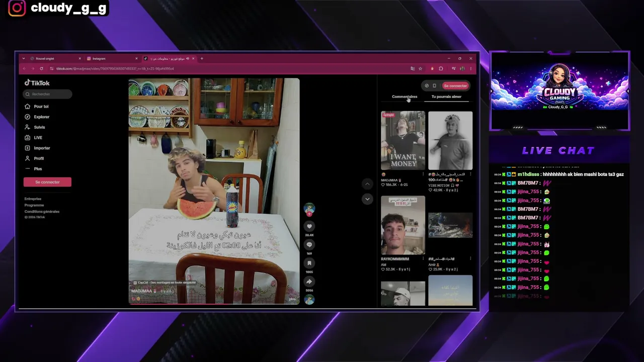Switch to the Commentaires tab
This screenshot has height=362, width=644.
click(405, 97)
